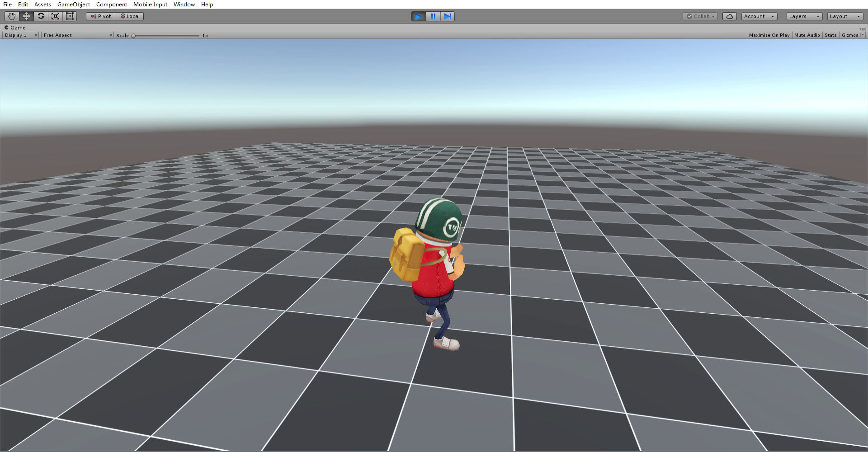Toggle Local handle rotation mode
868x452 pixels.
click(x=130, y=16)
